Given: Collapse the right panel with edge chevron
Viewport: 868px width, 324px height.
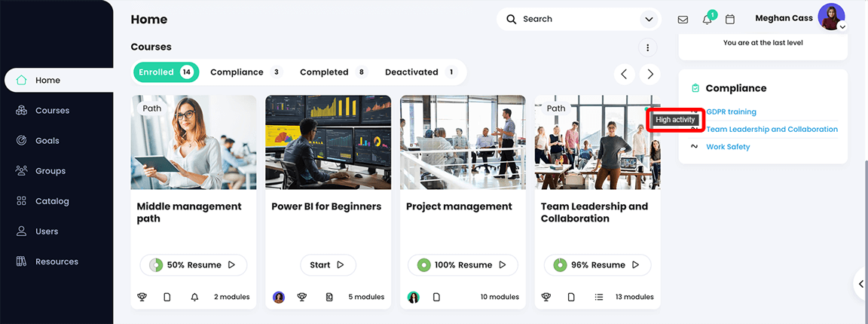Looking at the screenshot, I should click(860, 284).
